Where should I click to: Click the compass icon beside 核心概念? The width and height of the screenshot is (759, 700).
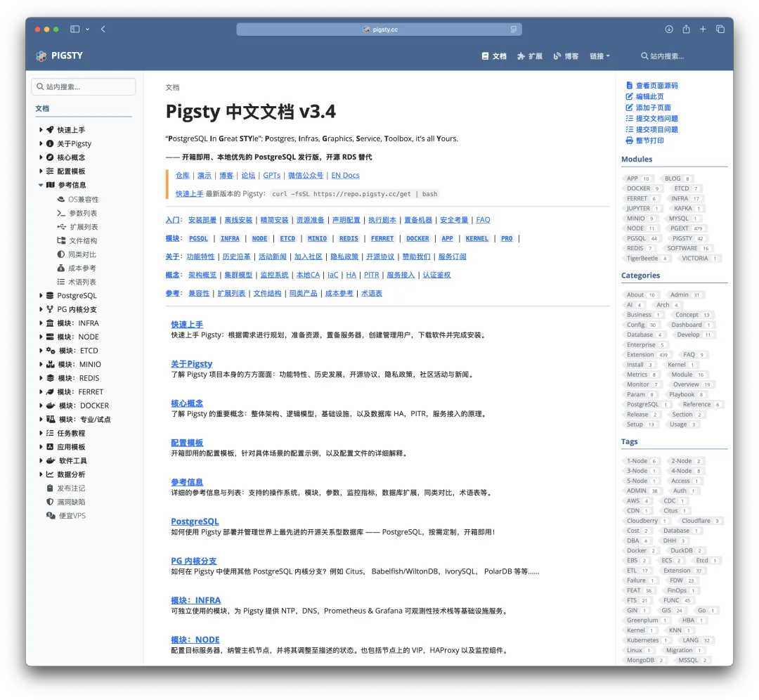[x=50, y=157]
